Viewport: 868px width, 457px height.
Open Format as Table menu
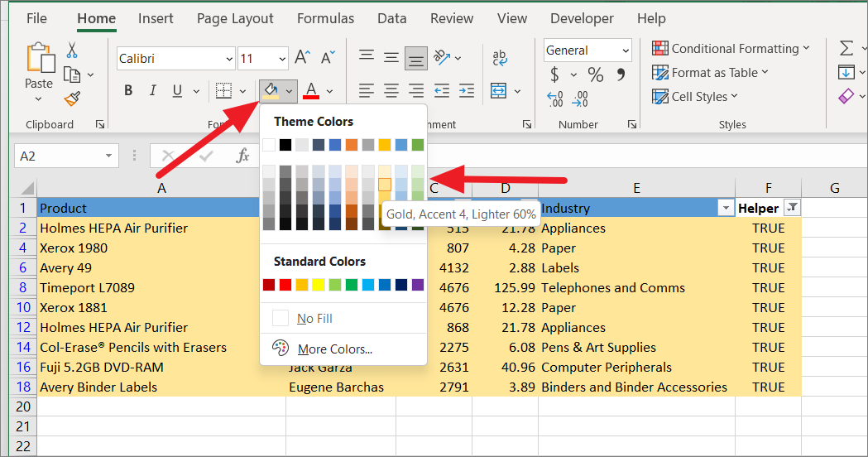tap(710, 73)
